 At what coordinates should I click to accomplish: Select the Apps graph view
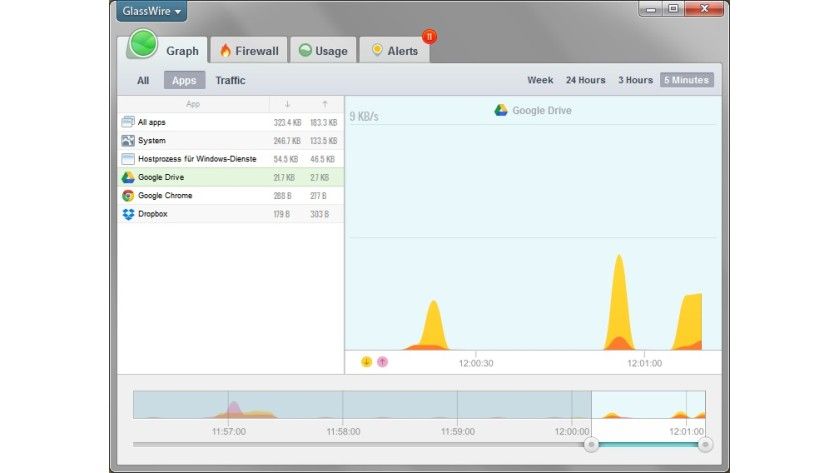[x=184, y=80]
